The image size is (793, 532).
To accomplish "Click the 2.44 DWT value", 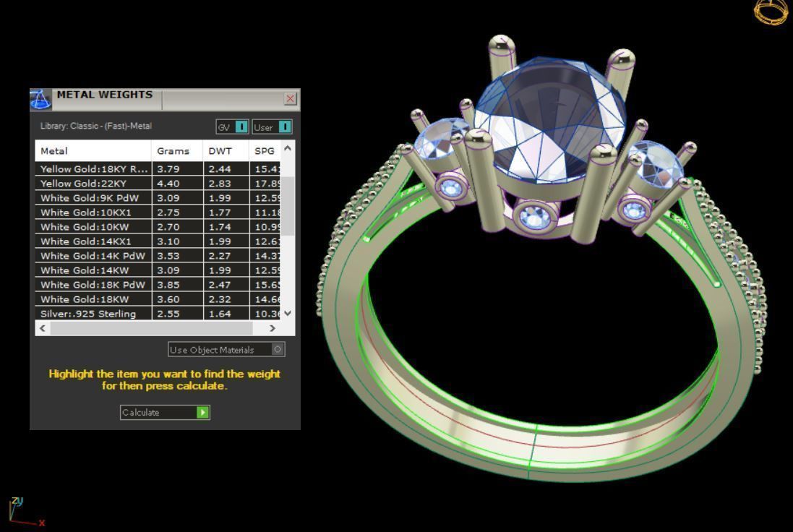I will click(220, 169).
